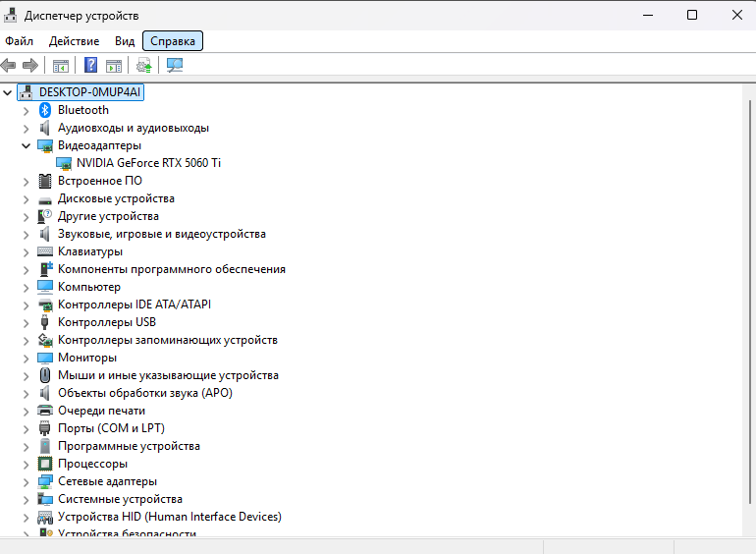The height and width of the screenshot is (554, 756).
Task: Open the Вид menu
Action: (x=125, y=41)
